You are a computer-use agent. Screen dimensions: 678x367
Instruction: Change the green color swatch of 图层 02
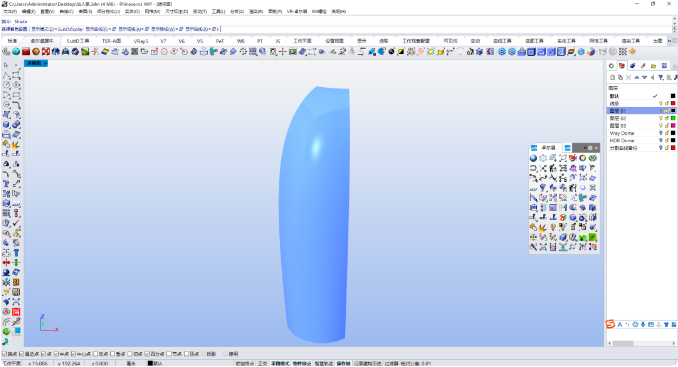tap(673, 118)
